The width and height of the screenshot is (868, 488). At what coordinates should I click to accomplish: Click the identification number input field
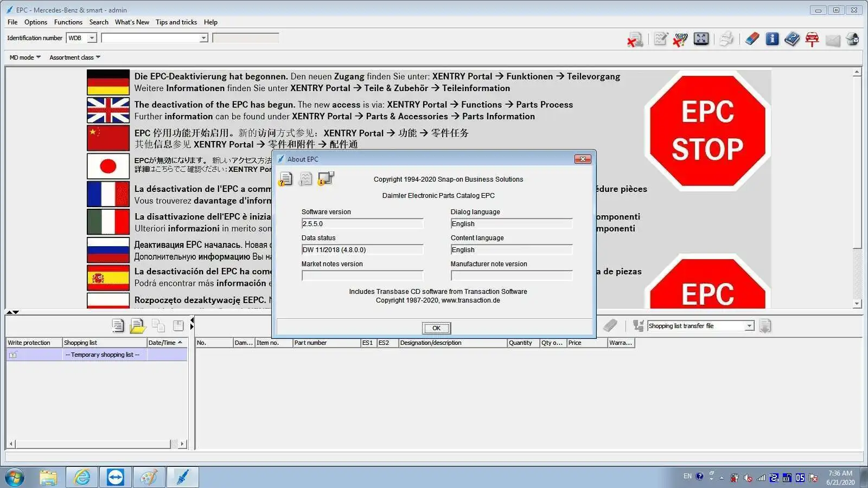click(x=150, y=38)
